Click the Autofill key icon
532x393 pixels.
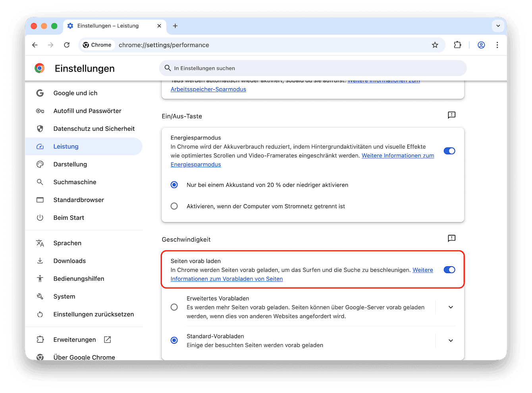pyautogui.click(x=40, y=110)
